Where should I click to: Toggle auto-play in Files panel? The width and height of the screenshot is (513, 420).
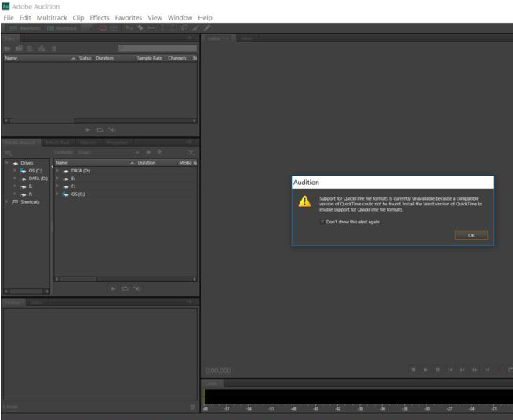click(112, 130)
